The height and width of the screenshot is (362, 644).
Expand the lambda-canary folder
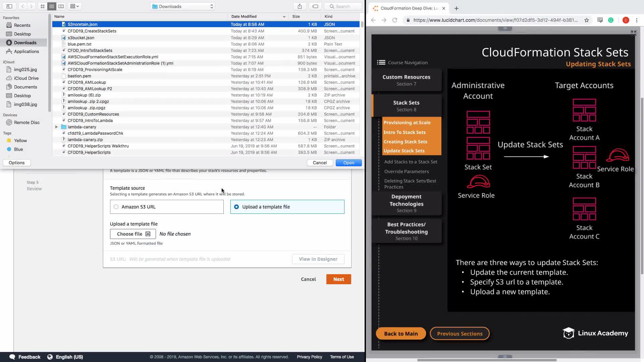point(56,127)
